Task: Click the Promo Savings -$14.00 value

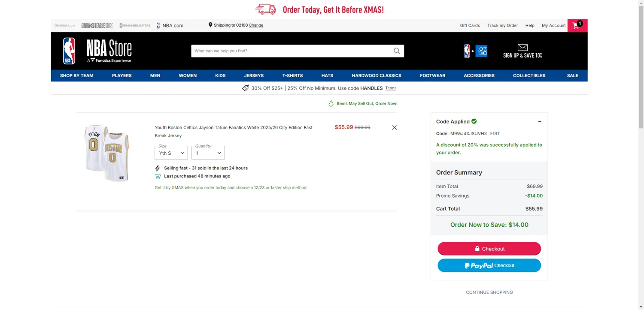Action: tap(534, 196)
